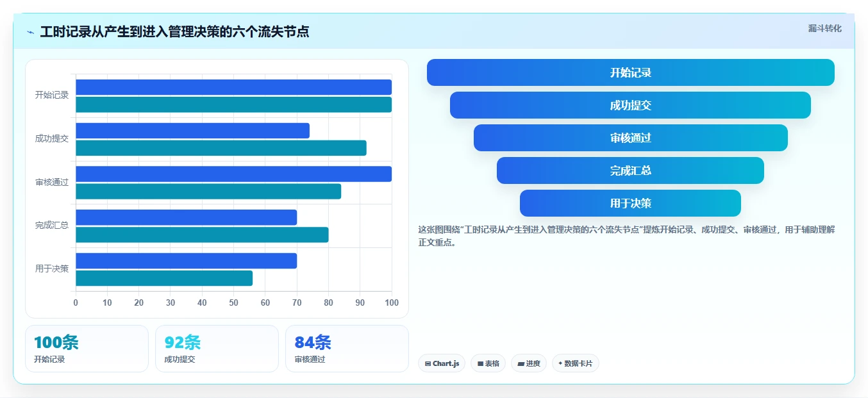The width and height of the screenshot is (868, 398).
Task: Open the 92条 成功提交 stat card
Action: (x=217, y=349)
